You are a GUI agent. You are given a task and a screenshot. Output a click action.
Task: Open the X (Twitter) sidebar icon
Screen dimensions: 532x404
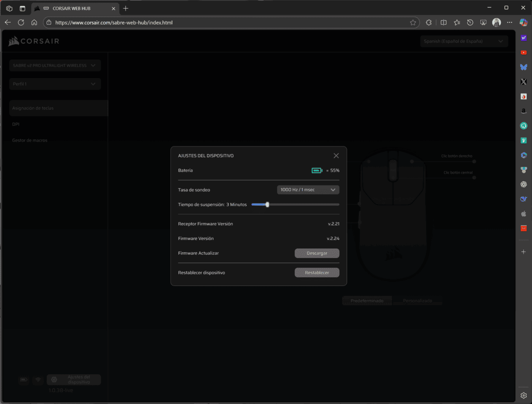[524, 82]
